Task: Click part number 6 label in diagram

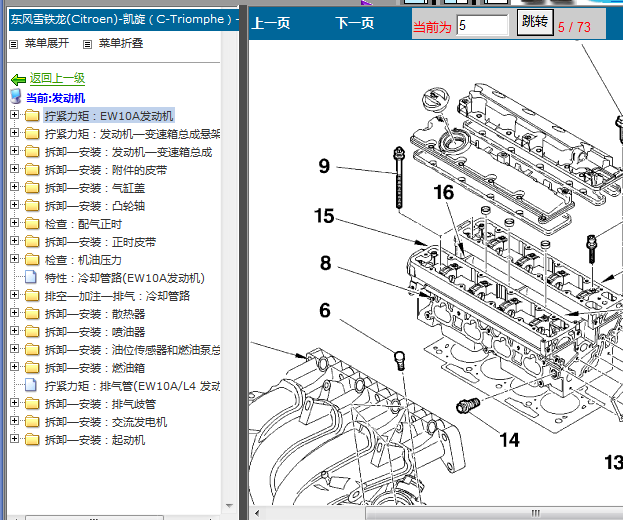Action: point(325,310)
